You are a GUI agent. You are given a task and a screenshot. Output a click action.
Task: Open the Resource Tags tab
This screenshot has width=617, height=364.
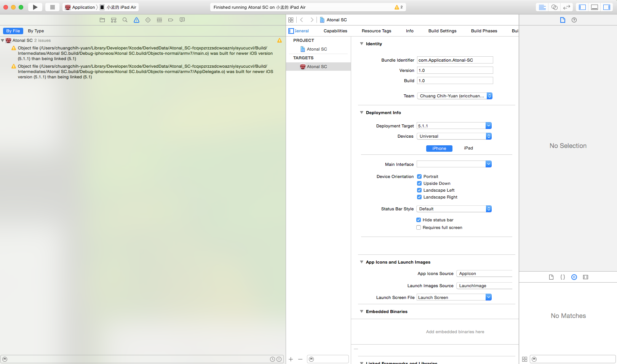tap(376, 31)
